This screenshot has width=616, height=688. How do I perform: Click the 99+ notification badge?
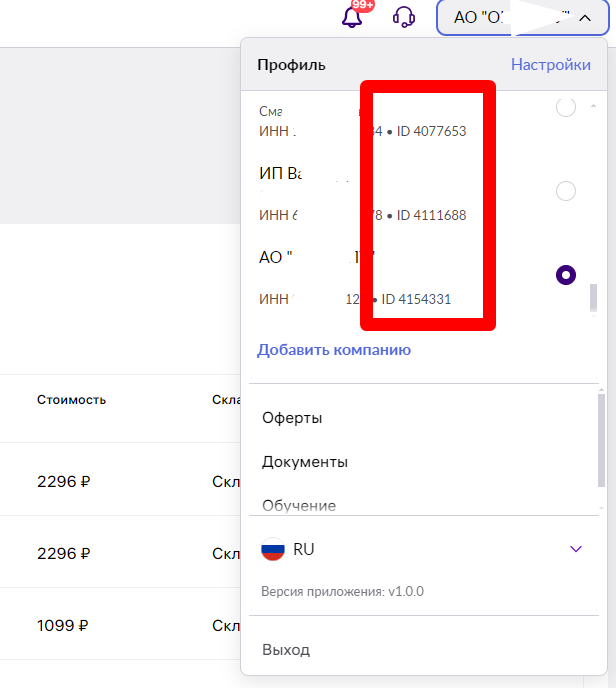pyautogui.click(x=363, y=5)
